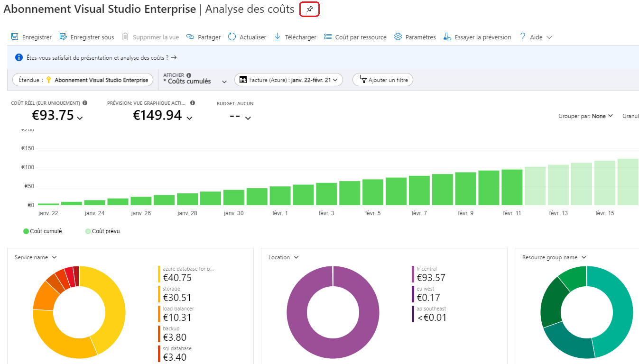Click the storage legend color swatch
Screen dimensions: 639x364
(x=159, y=294)
